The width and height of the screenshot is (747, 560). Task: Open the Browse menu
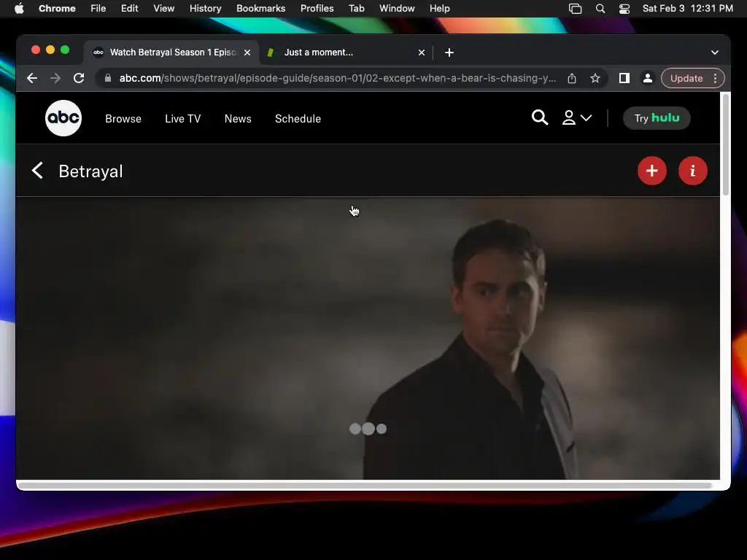pos(123,119)
